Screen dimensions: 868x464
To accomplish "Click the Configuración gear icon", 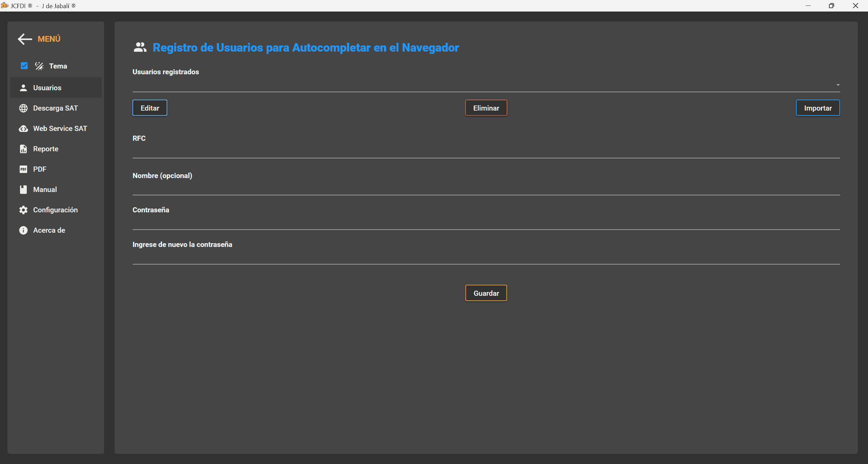I will (23, 210).
